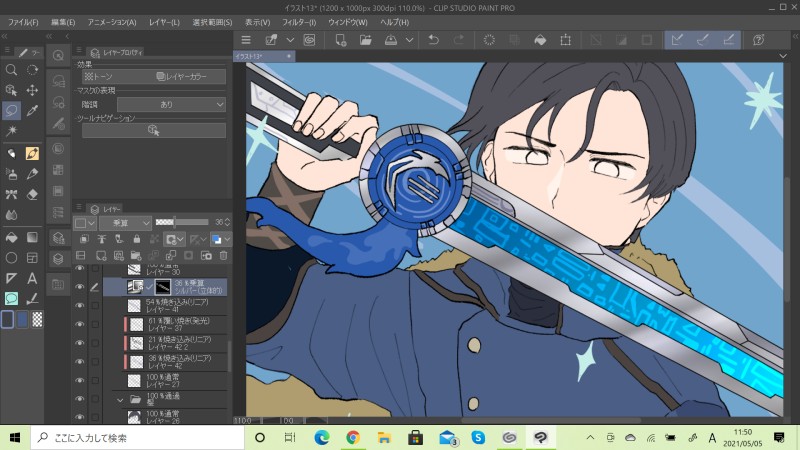This screenshot has width=800, height=450.
Task: Hide the レイヤー 27 layer
Action: pyautogui.click(x=80, y=381)
